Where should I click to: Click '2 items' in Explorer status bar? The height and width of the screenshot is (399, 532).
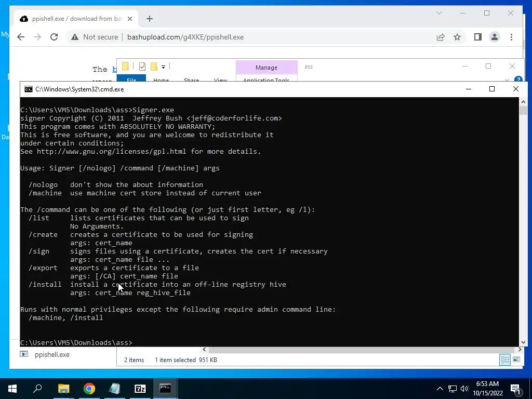pyautogui.click(x=134, y=360)
